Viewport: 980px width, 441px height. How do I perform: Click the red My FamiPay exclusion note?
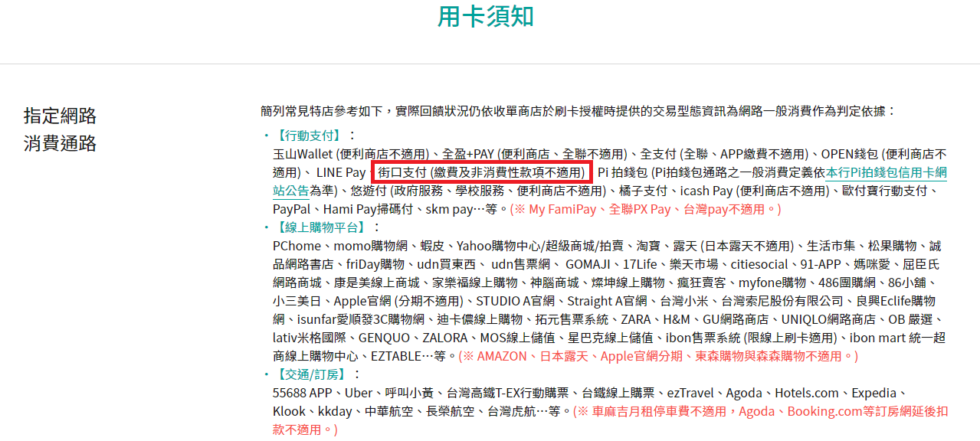pyautogui.click(x=646, y=209)
